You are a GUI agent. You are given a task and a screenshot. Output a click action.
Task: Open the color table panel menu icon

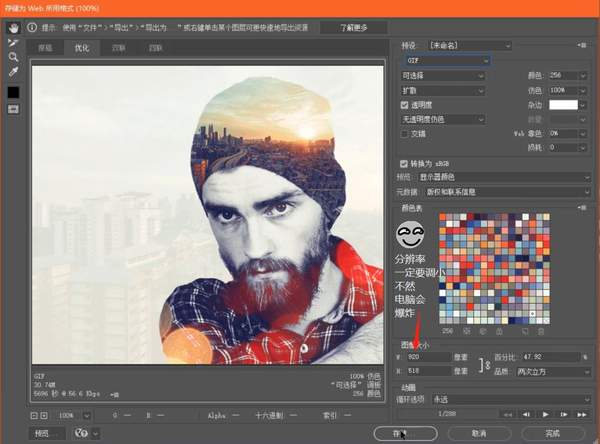[x=583, y=208]
